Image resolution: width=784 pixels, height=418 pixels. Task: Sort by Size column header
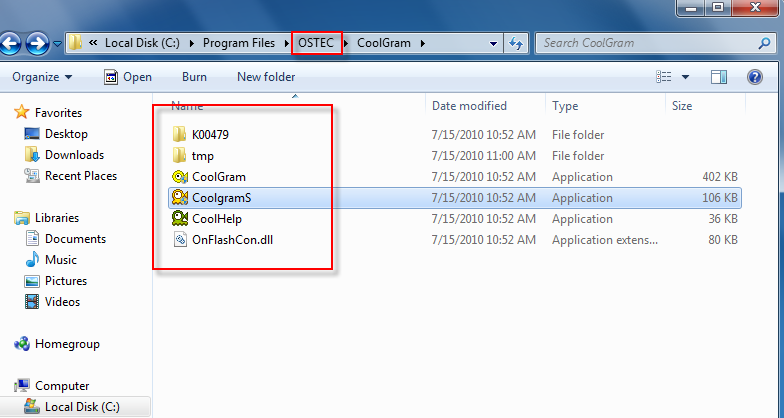pos(682,106)
